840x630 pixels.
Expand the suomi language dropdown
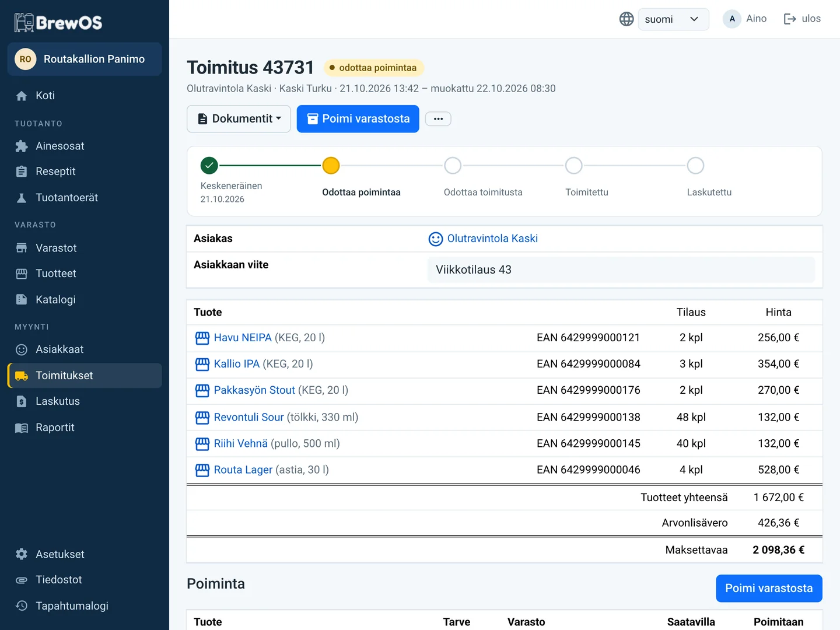(673, 19)
